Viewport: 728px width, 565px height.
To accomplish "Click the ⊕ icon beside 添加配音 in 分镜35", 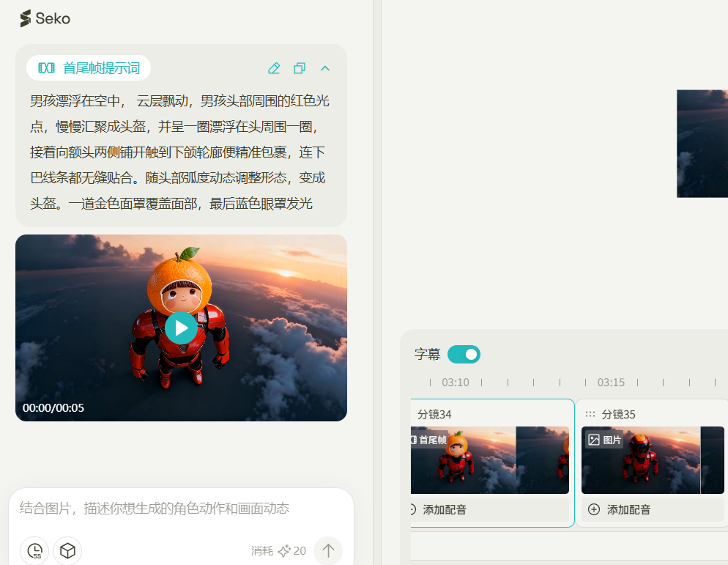I will 593,509.
